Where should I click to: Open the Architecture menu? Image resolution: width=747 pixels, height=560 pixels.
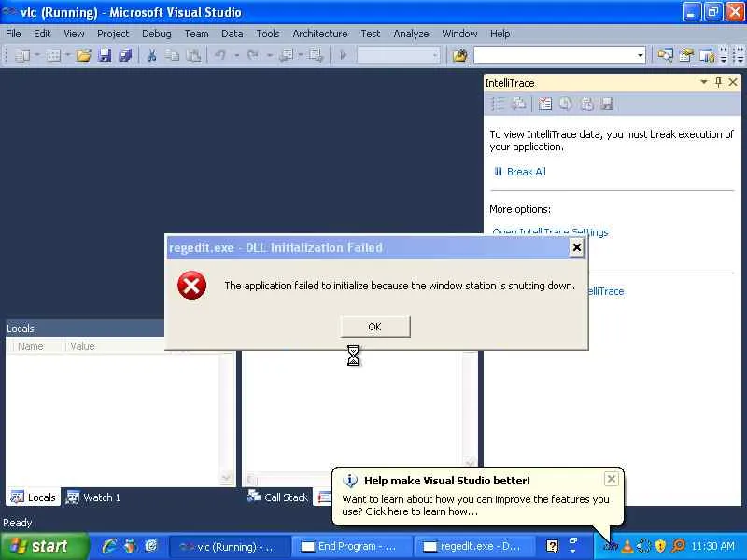[x=319, y=34]
